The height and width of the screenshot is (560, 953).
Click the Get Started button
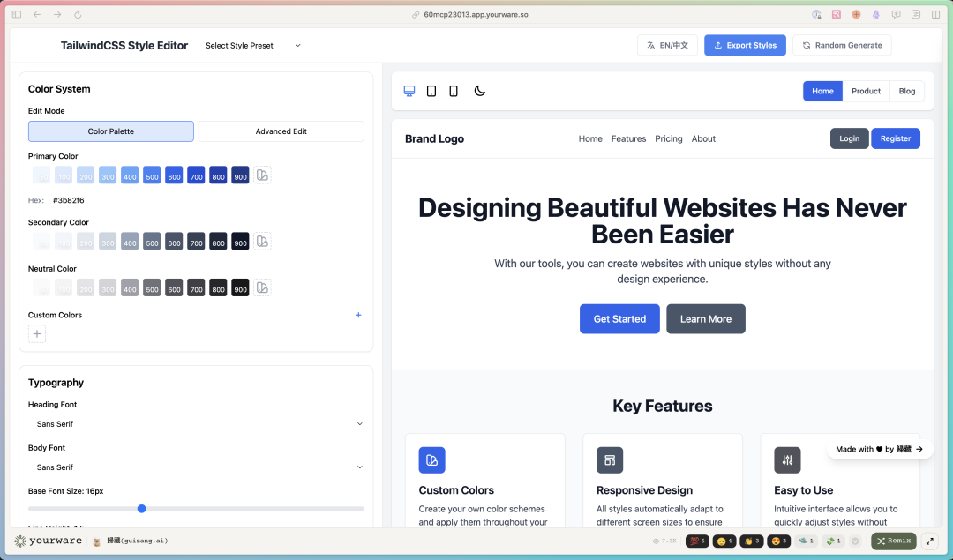coord(619,319)
